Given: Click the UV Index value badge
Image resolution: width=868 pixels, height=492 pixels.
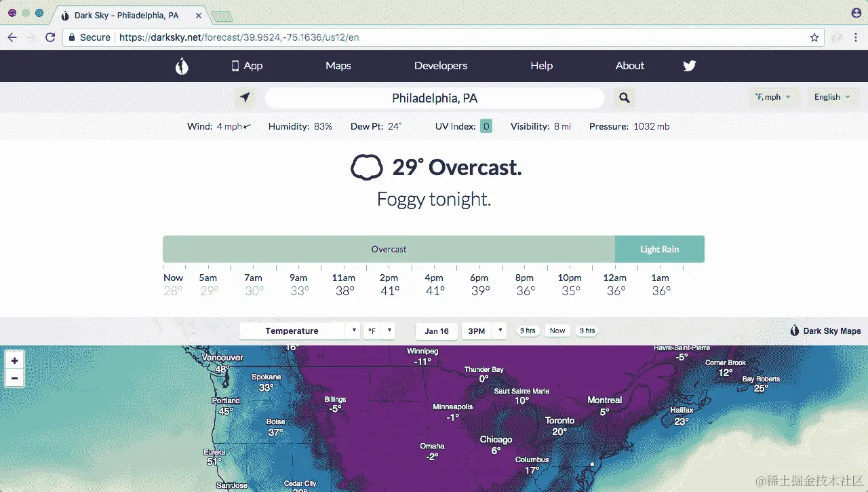Looking at the screenshot, I should point(486,126).
